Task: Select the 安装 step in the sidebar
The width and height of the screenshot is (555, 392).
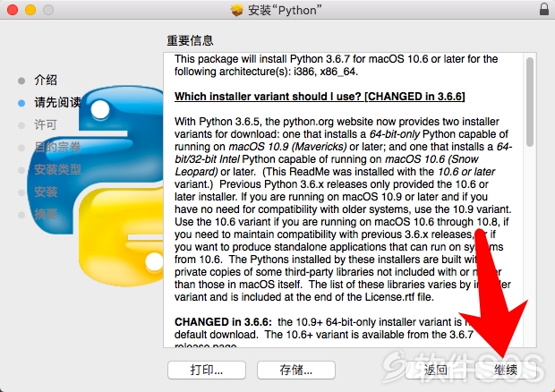Action: 46,192
